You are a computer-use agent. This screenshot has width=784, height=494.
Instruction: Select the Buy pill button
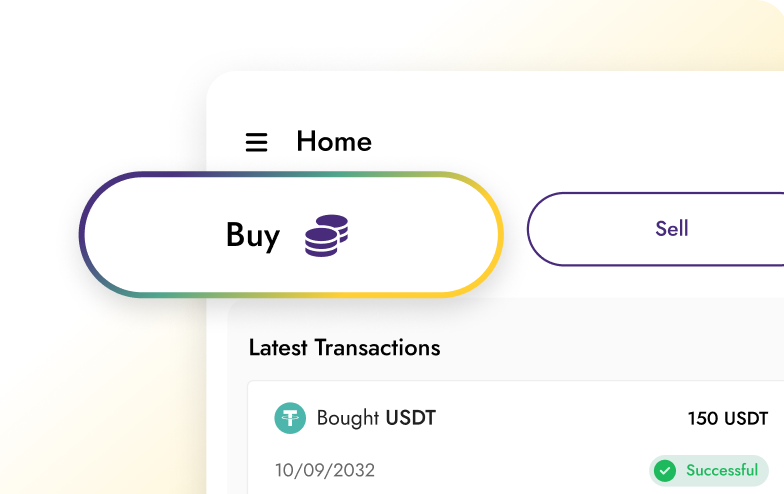(x=291, y=234)
